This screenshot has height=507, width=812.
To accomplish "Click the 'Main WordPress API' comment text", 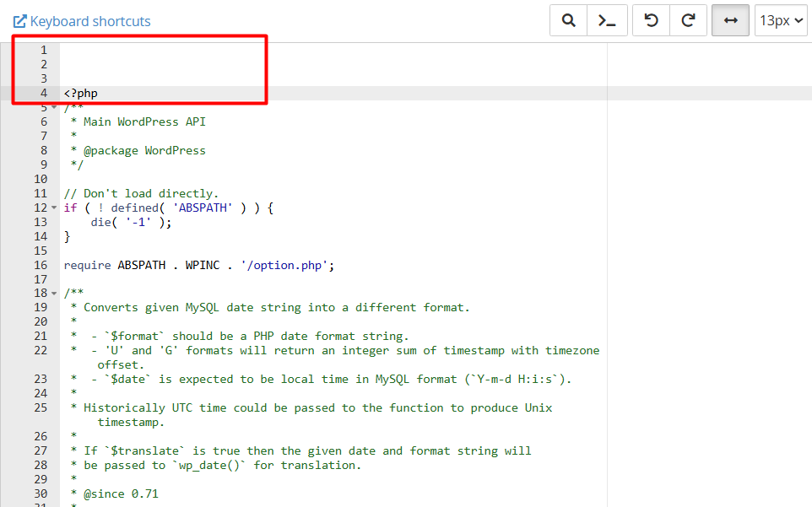I will pyautogui.click(x=144, y=121).
